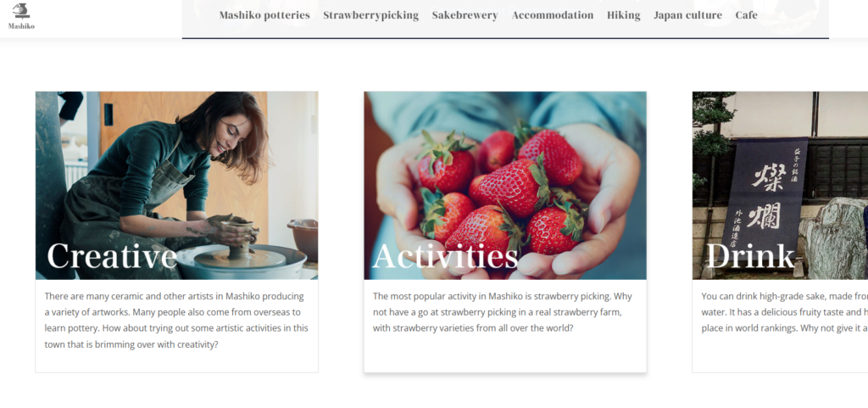Click the Mashiko pottery wheel logo icon
This screenshot has width=868, height=408.
[x=21, y=10]
